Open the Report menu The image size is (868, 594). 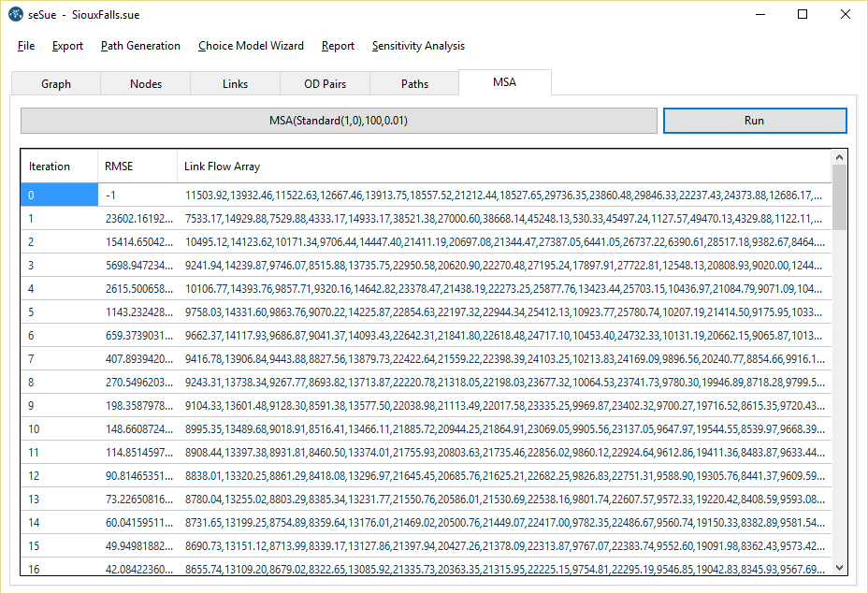click(x=338, y=46)
